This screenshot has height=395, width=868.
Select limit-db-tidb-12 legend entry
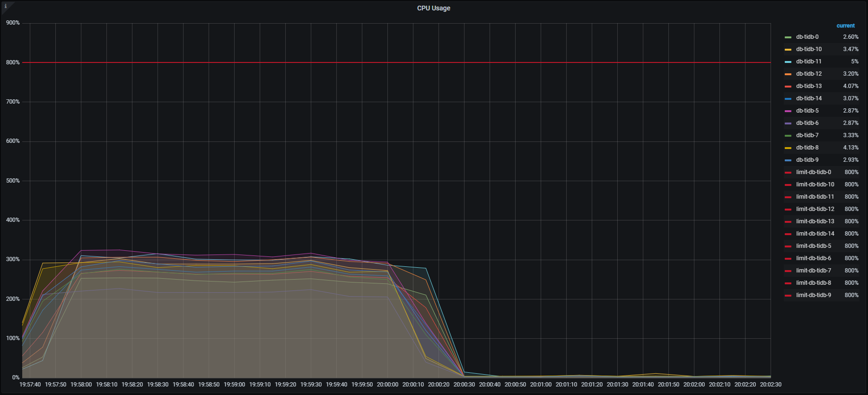click(x=815, y=209)
